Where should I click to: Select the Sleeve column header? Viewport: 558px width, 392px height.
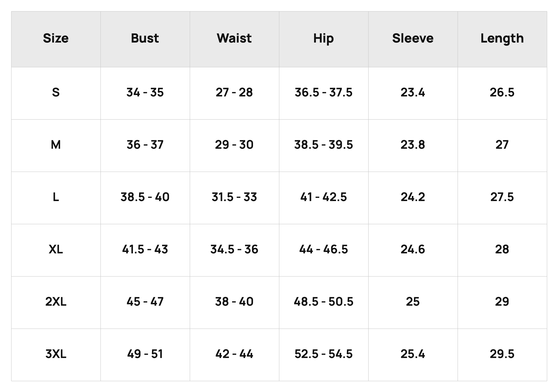pyautogui.click(x=413, y=38)
